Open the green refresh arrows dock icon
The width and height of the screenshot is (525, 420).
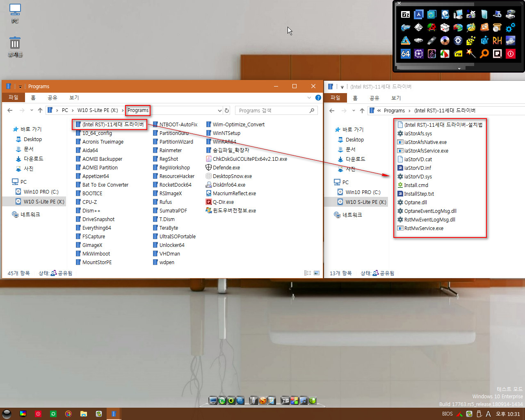(x=222, y=400)
